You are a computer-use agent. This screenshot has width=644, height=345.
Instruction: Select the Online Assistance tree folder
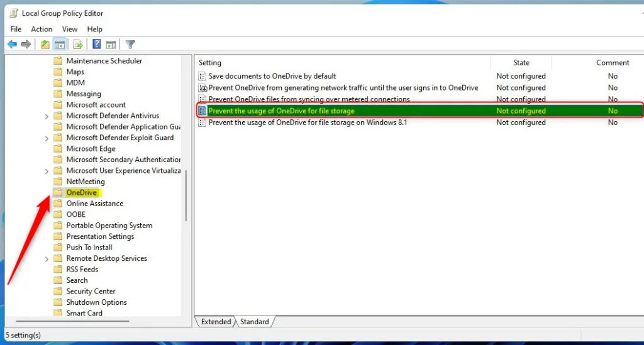(x=94, y=204)
